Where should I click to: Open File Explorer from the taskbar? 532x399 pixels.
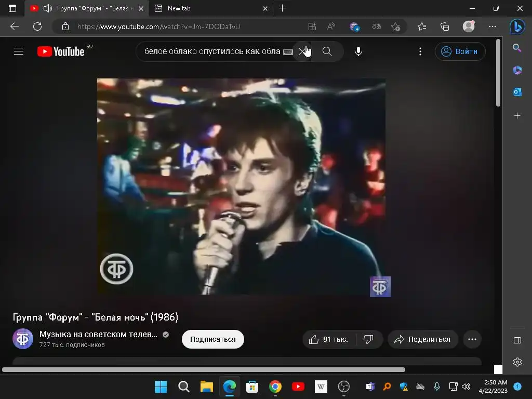pyautogui.click(x=206, y=387)
